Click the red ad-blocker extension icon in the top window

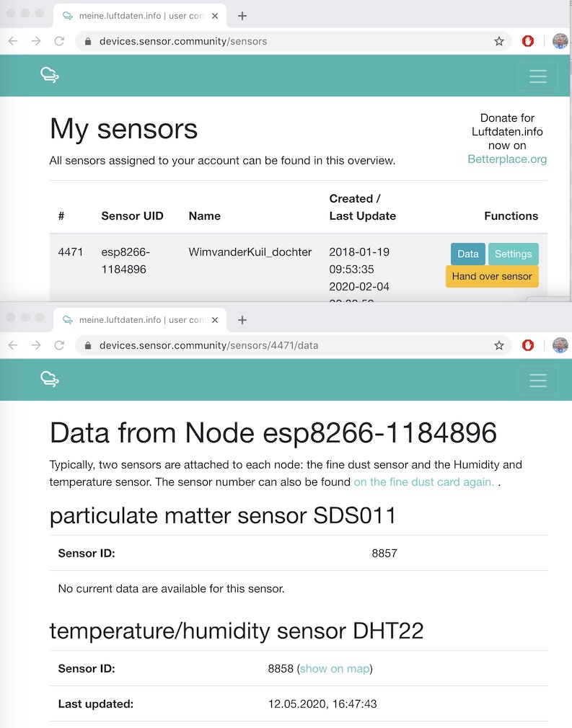tap(528, 41)
